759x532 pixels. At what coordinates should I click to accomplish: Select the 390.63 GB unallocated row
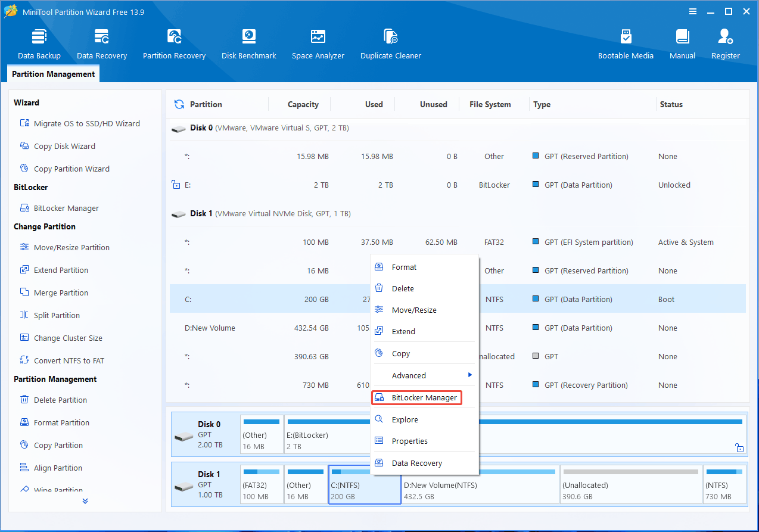pyautogui.click(x=458, y=356)
